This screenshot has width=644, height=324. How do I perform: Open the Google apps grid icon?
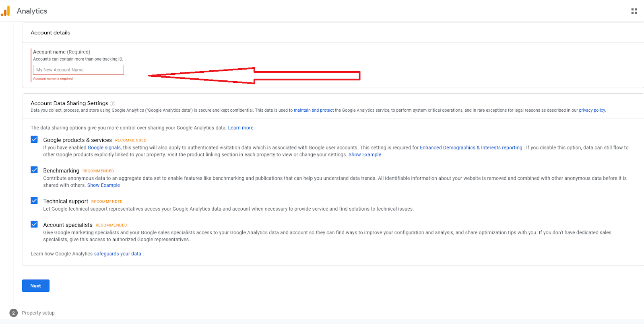634,11
